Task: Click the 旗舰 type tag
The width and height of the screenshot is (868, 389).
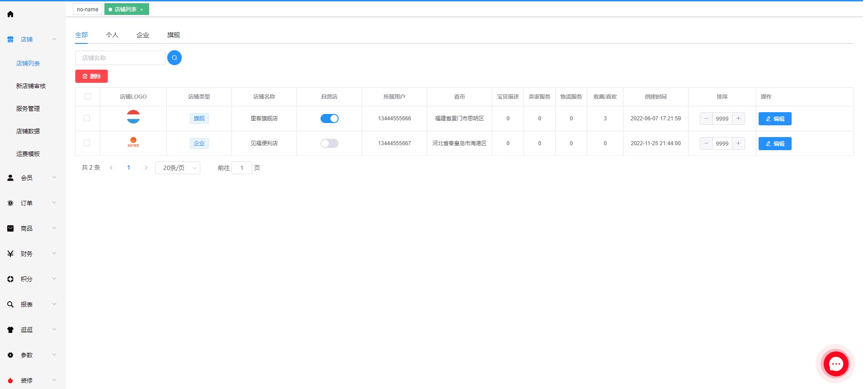Action: point(199,119)
